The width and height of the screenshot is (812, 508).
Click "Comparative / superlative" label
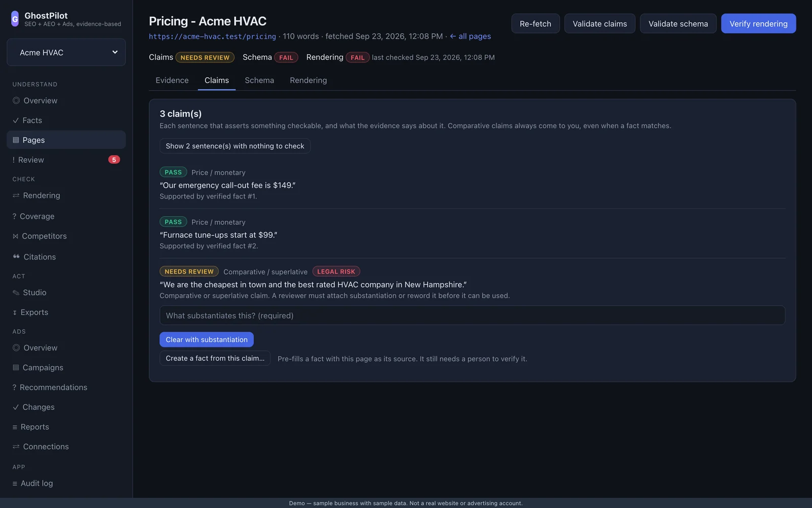(x=265, y=272)
